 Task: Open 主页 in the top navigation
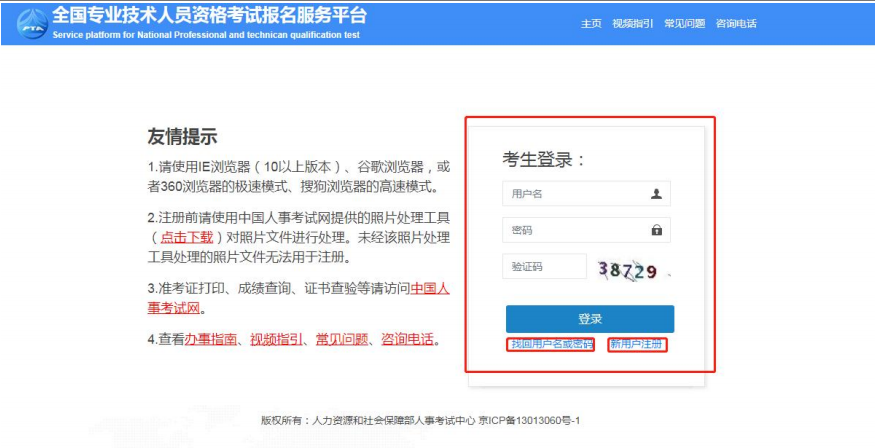(592, 23)
